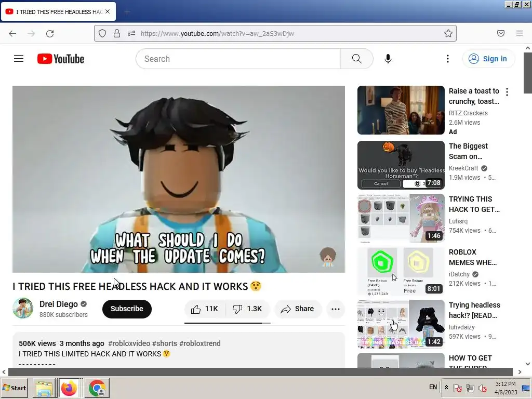Open a new browser tab

point(127,12)
